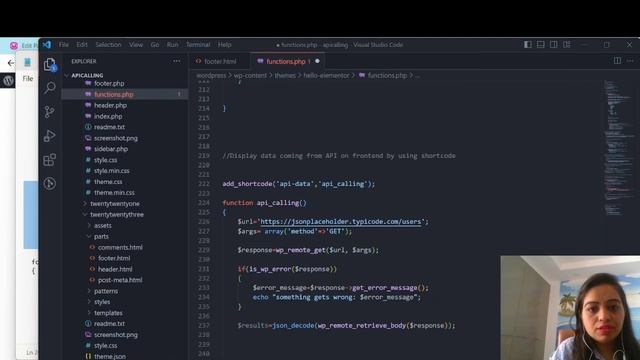The width and height of the screenshot is (640, 360).
Task: Collapse the twentytwentythree folder
Action: pyautogui.click(x=117, y=214)
